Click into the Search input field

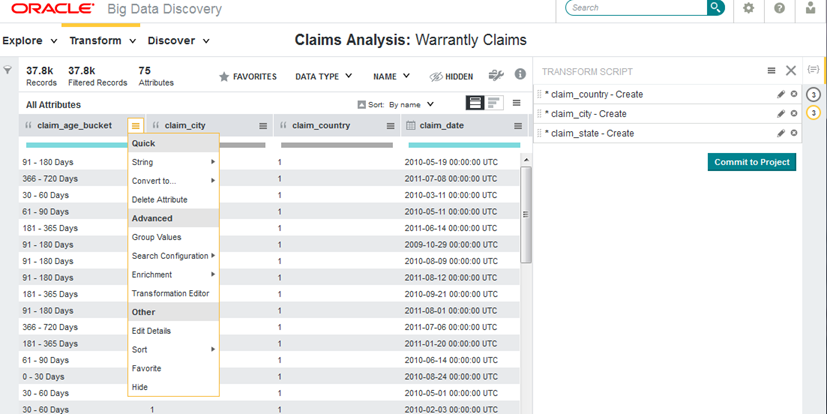point(638,7)
